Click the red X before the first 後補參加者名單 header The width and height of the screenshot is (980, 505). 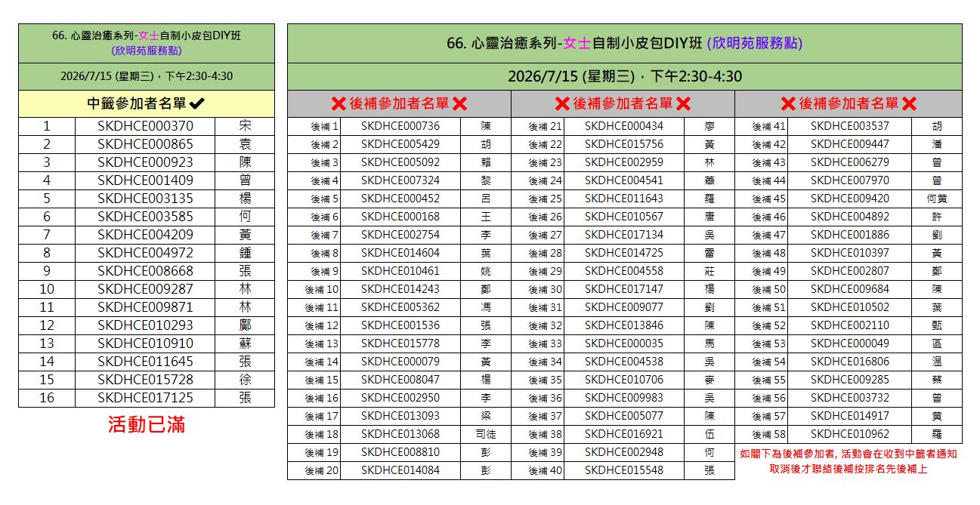[339, 104]
